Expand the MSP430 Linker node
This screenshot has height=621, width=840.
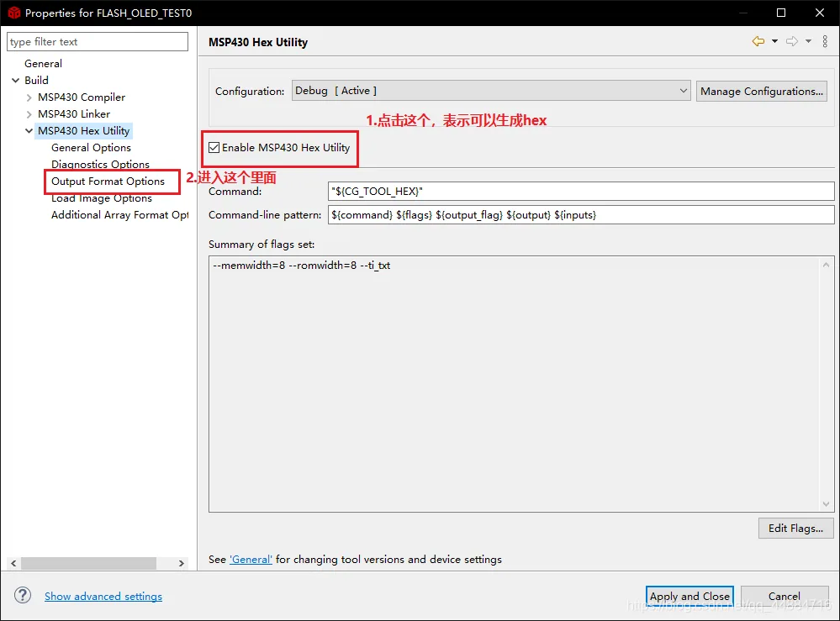29,114
